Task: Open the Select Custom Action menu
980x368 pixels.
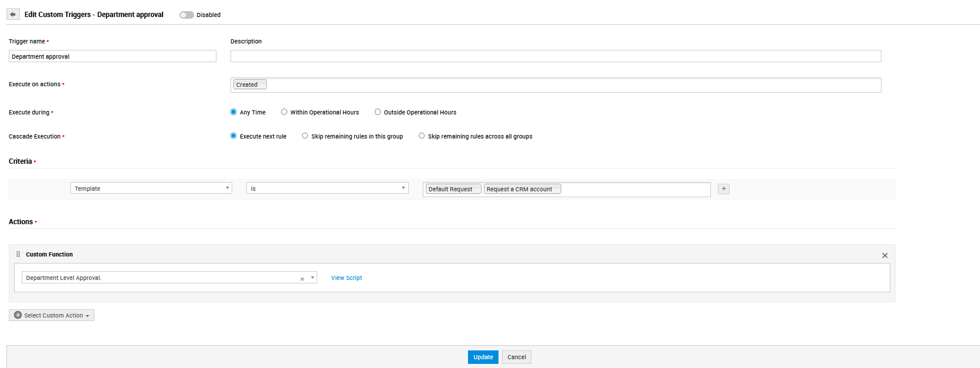Action: [52, 315]
